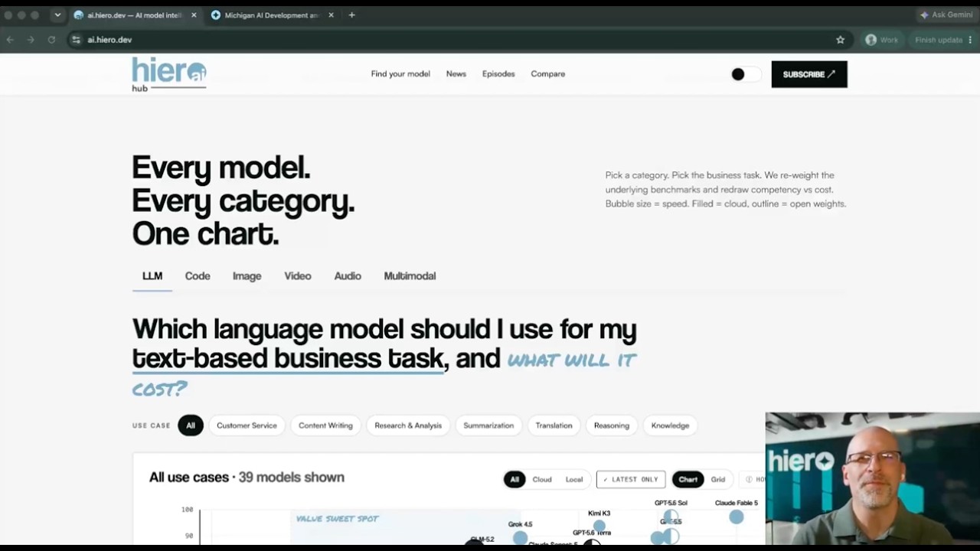This screenshot has width=980, height=551.
Task: Select the Kimi K3 bubble on the chart
Action: tap(599, 524)
